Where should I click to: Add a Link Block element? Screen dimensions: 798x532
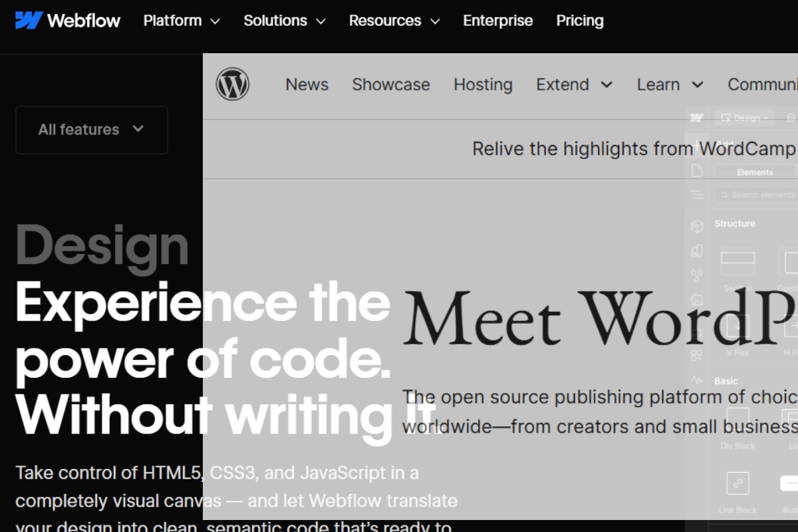coord(738,483)
